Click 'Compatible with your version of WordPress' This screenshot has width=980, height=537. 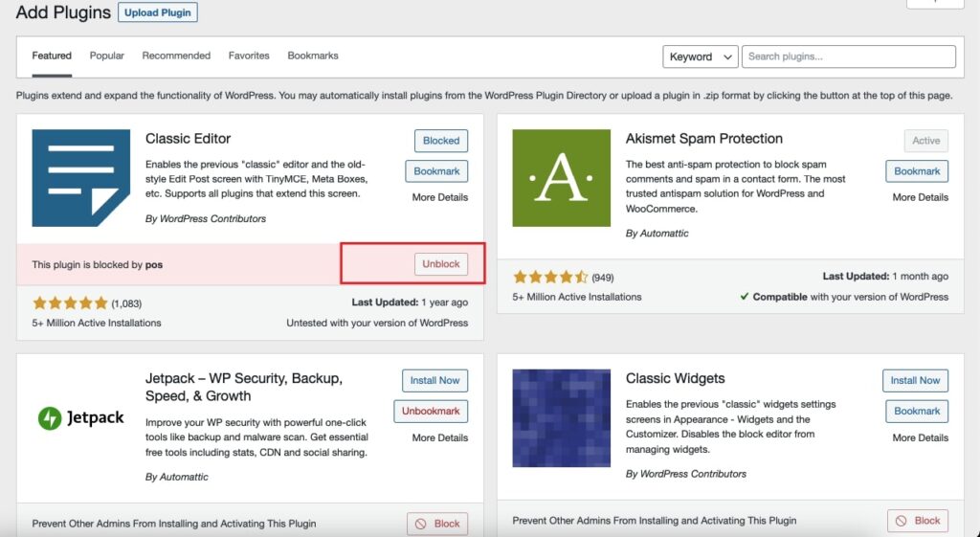(x=850, y=297)
